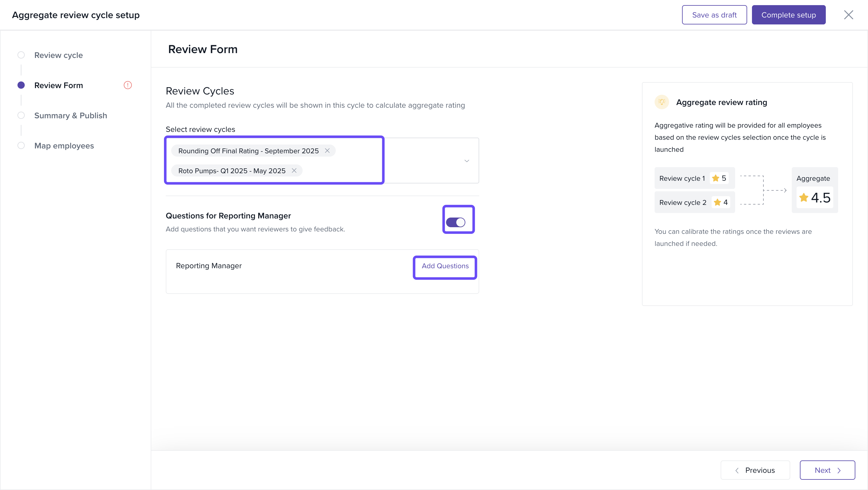The image size is (868, 490).
Task: Open the Summary & Publish step
Action: point(71,116)
